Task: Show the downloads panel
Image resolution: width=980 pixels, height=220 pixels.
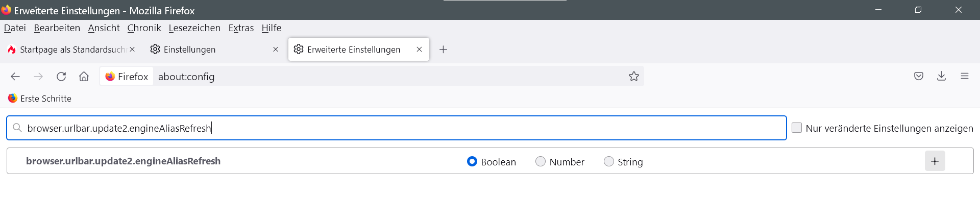Action: click(941, 77)
